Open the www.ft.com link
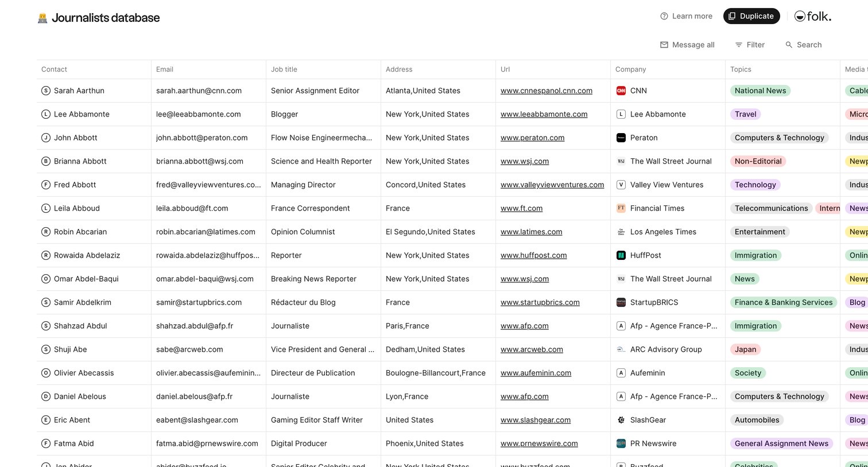 coord(521,208)
